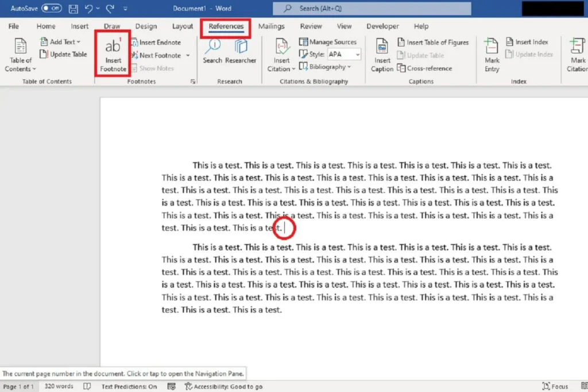
Task: Open word count via the 320 words indicator
Action: [59, 386]
